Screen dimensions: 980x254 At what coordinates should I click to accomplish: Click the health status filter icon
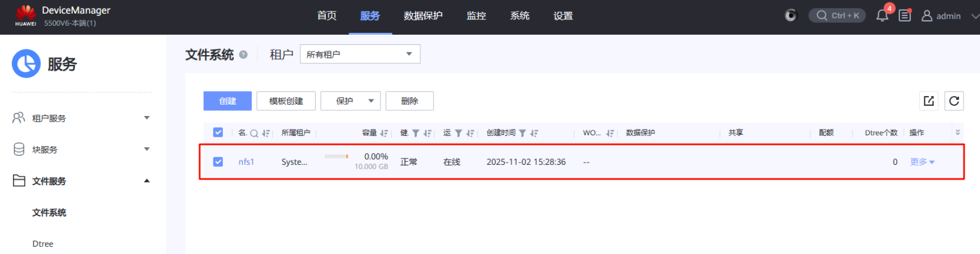click(416, 133)
